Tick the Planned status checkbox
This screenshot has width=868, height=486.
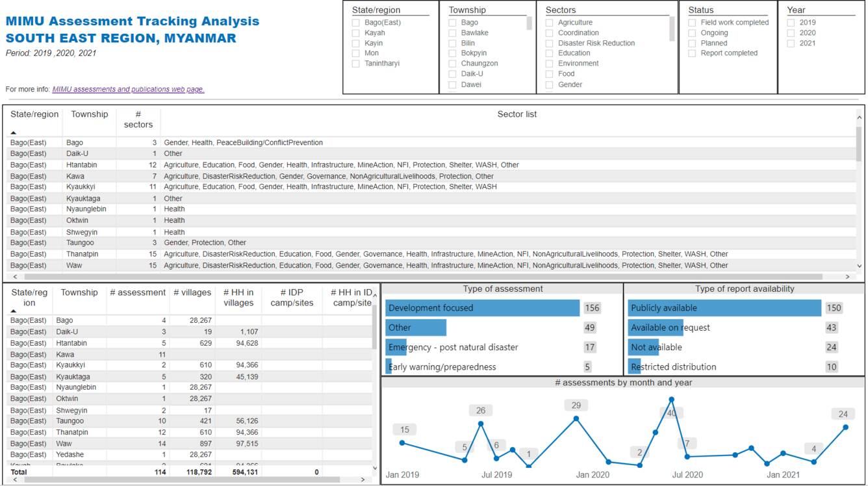coord(692,44)
